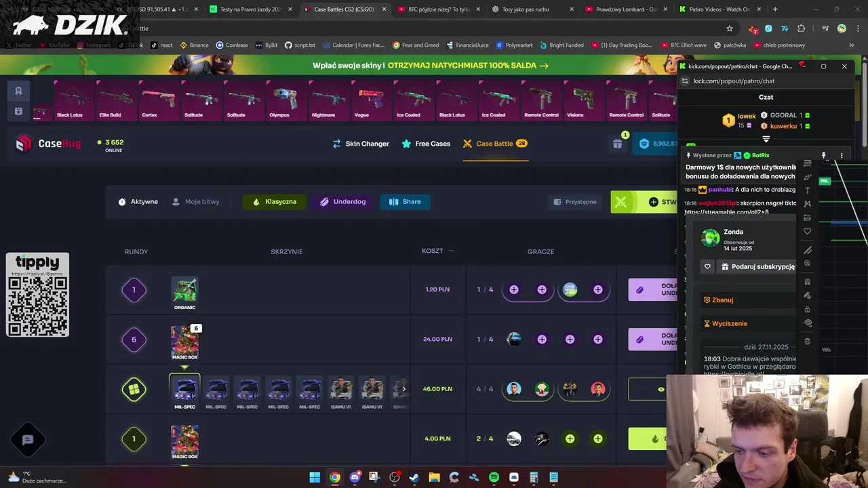Open Skin Changer navigation tab
This screenshot has height=488, width=868.
click(361, 144)
